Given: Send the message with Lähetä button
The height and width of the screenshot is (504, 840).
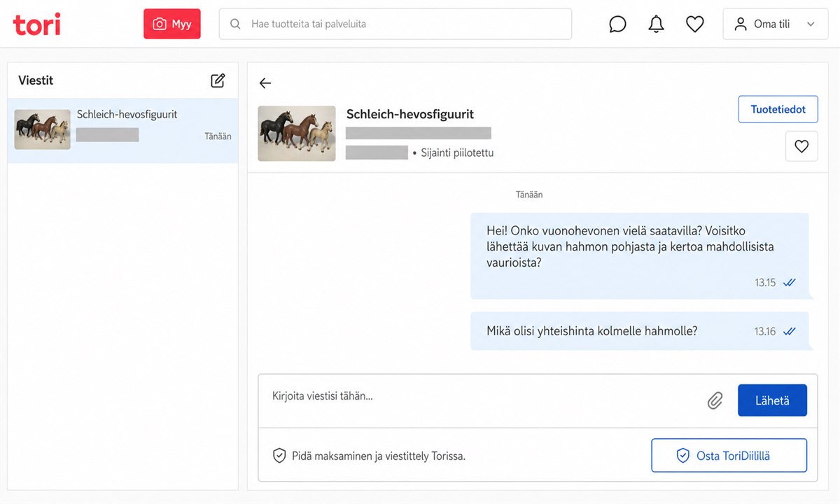Looking at the screenshot, I should [772, 400].
